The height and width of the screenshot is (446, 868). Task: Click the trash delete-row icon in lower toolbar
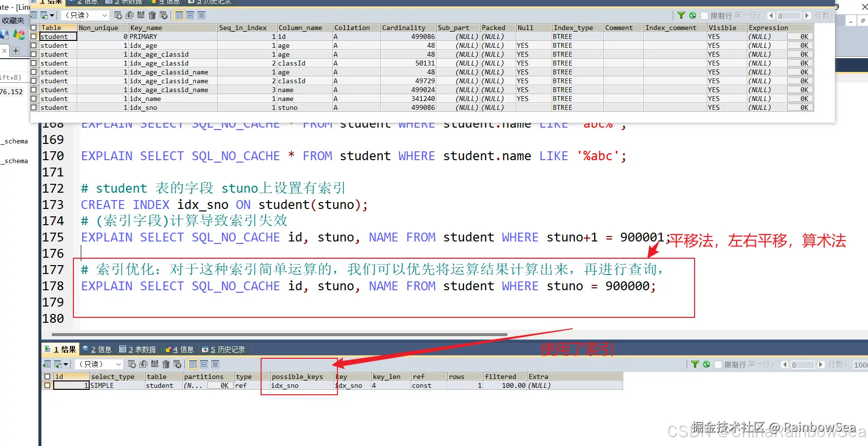166,364
